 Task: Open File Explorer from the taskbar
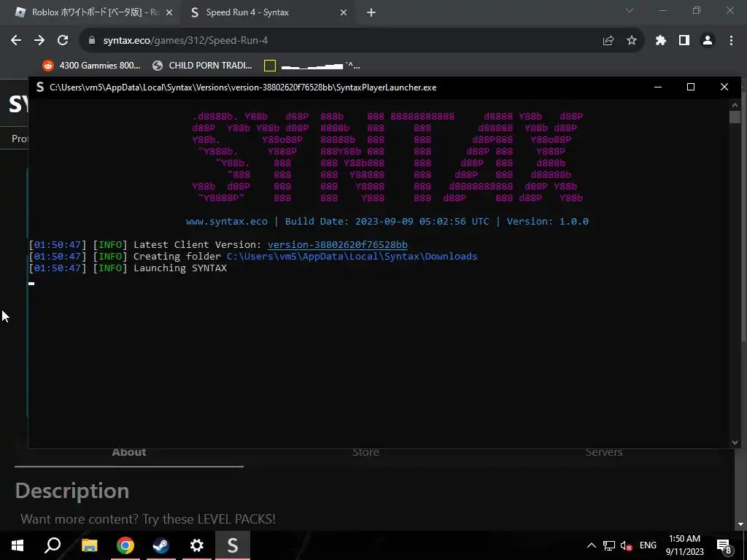89,545
